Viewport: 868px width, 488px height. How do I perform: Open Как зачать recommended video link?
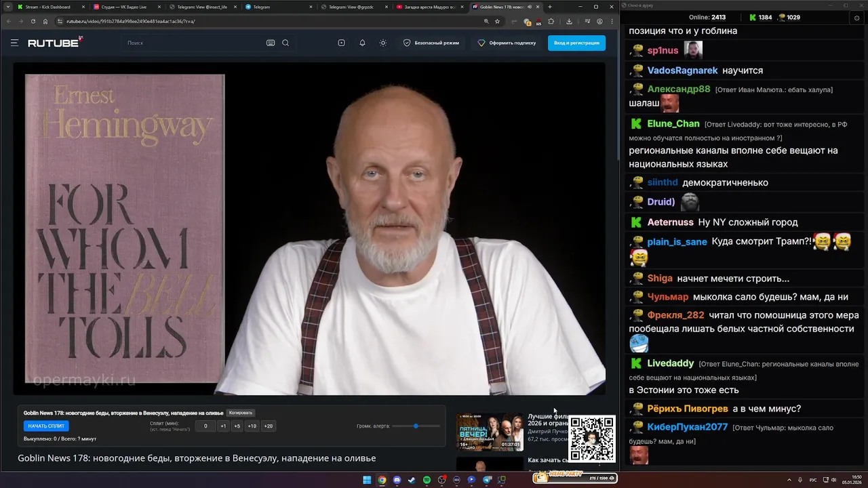(x=548, y=460)
